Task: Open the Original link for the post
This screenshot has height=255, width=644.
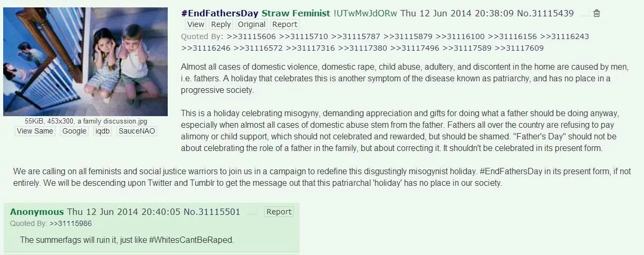Action: pos(252,24)
